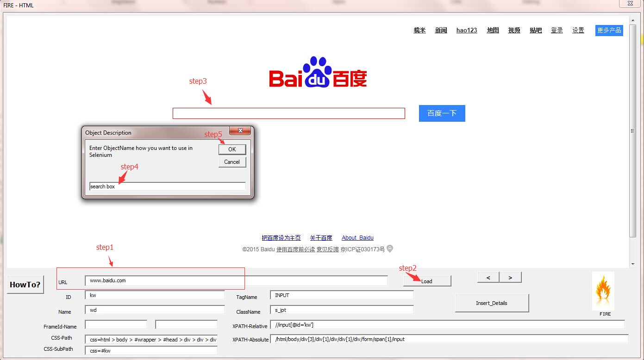Screen dimensions: 644x360
Task: Open the 设置 settings link
Action: coord(578,31)
